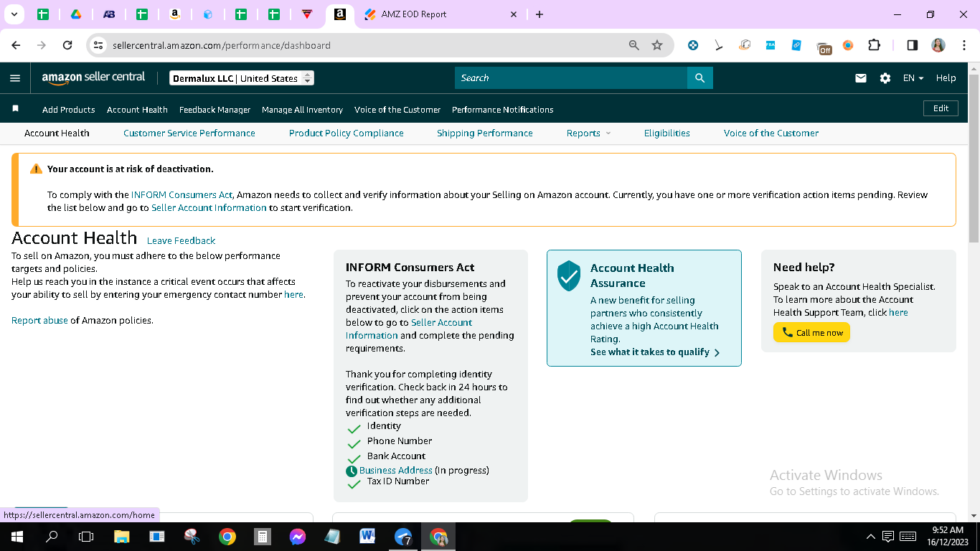Open the Seller Central hamburger menu

pos(15,78)
